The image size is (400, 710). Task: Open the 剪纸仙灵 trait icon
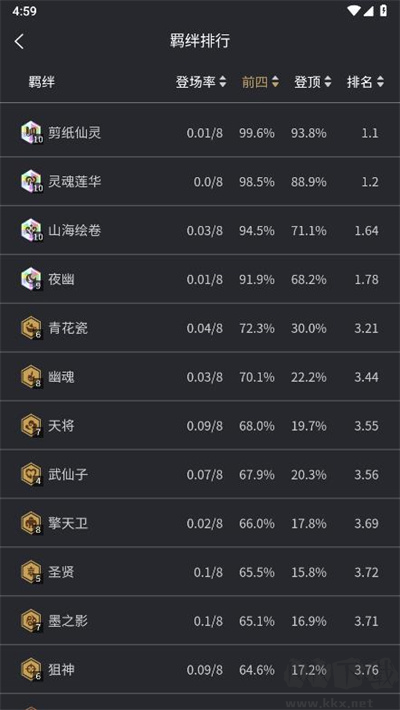click(x=32, y=133)
